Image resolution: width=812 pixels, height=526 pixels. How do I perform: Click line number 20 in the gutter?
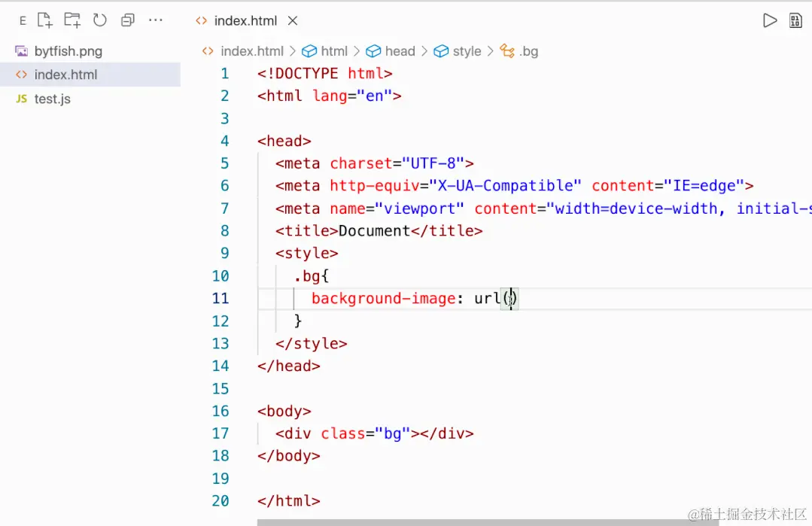coord(220,500)
